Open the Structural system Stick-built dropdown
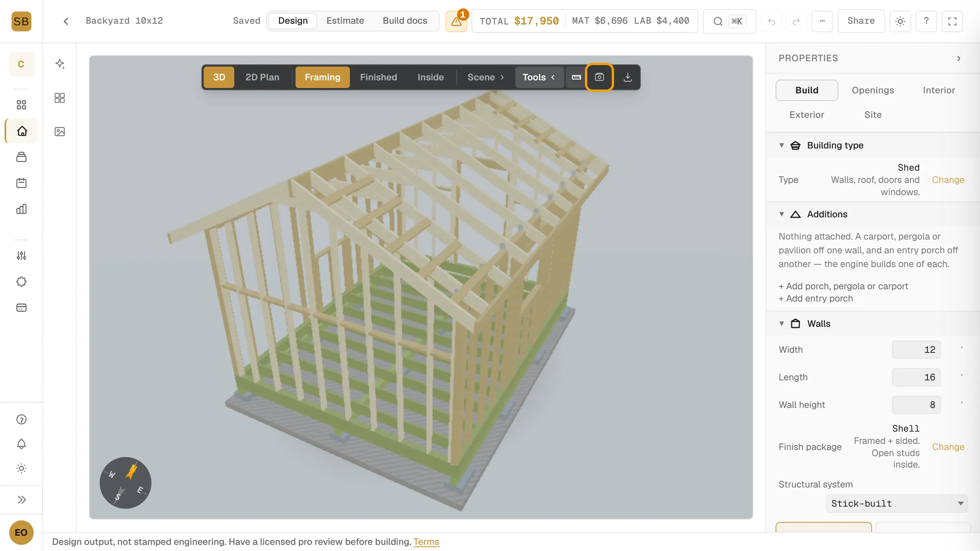The image size is (980, 551). pyautogui.click(x=897, y=504)
